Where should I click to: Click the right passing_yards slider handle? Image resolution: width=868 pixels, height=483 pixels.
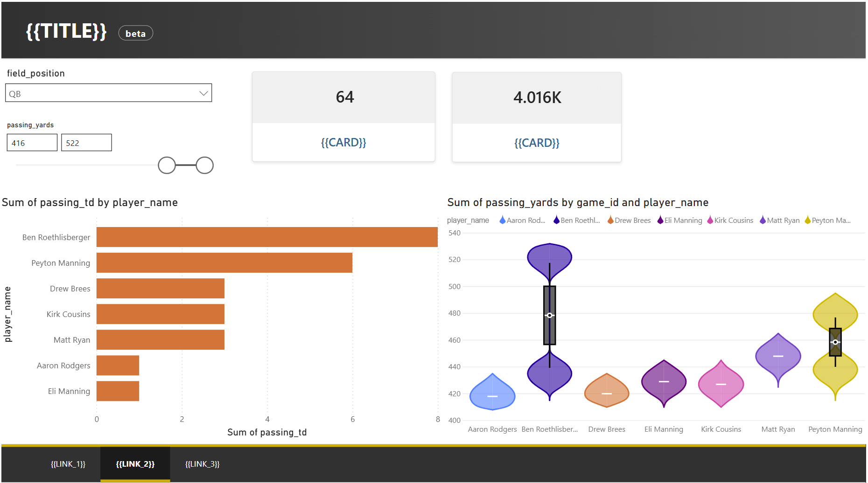(204, 166)
